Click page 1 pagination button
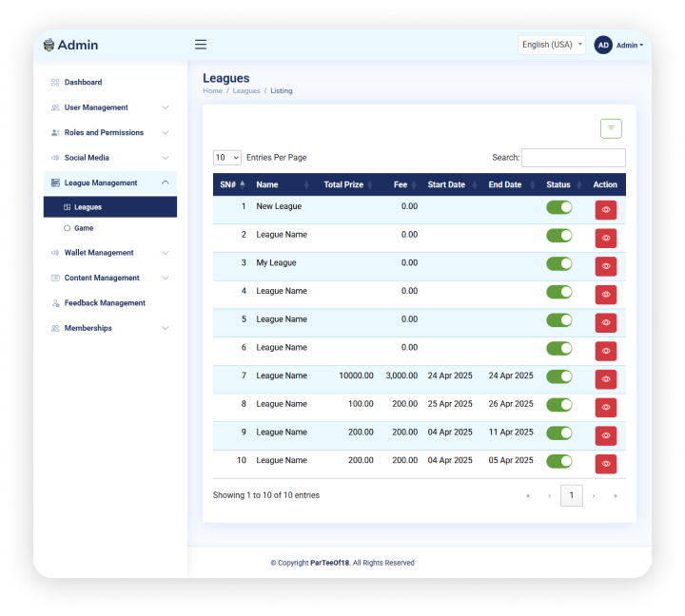Viewport: 685px width, 616px height. pos(572,495)
